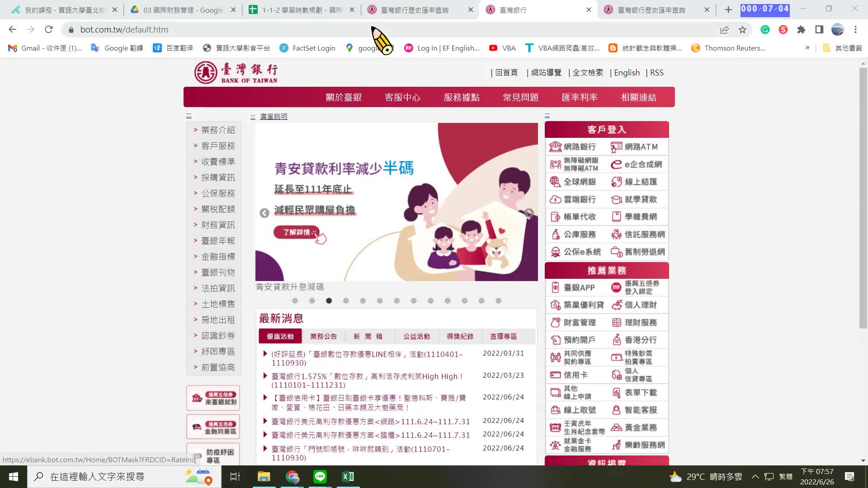
Task: Open the 網站導覽 link
Action: pos(546,73)
